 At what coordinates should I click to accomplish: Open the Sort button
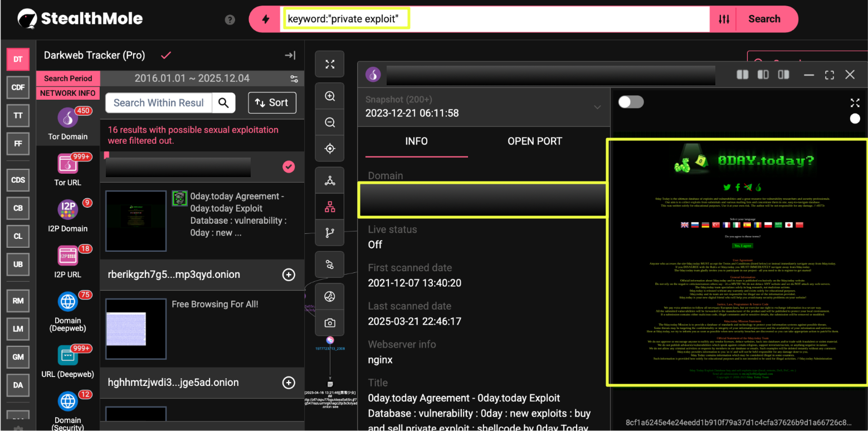click(272, 102)
